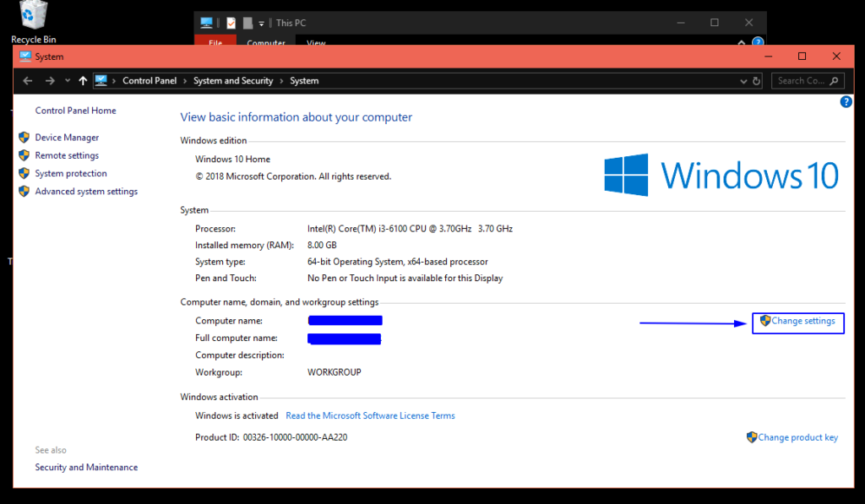Open the Recycle Bin desktop icon
The width and height of the screenshot is (865, 504).
point(33,22)
